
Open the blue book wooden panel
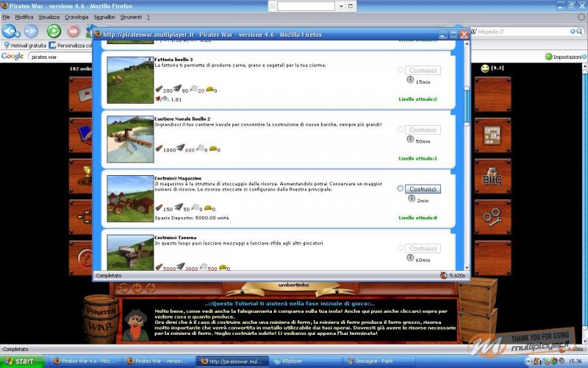(82, 135)
